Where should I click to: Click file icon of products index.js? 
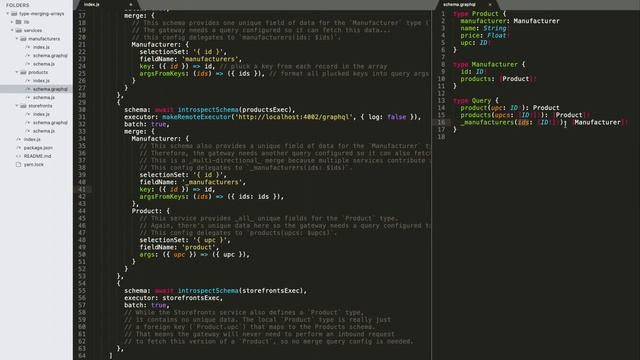click(x=28, y=81)
